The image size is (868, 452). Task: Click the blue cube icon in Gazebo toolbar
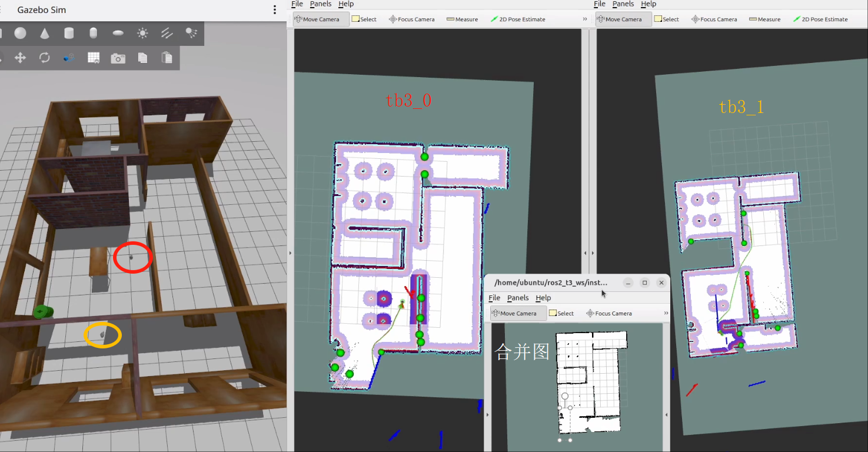pos(69,58)
